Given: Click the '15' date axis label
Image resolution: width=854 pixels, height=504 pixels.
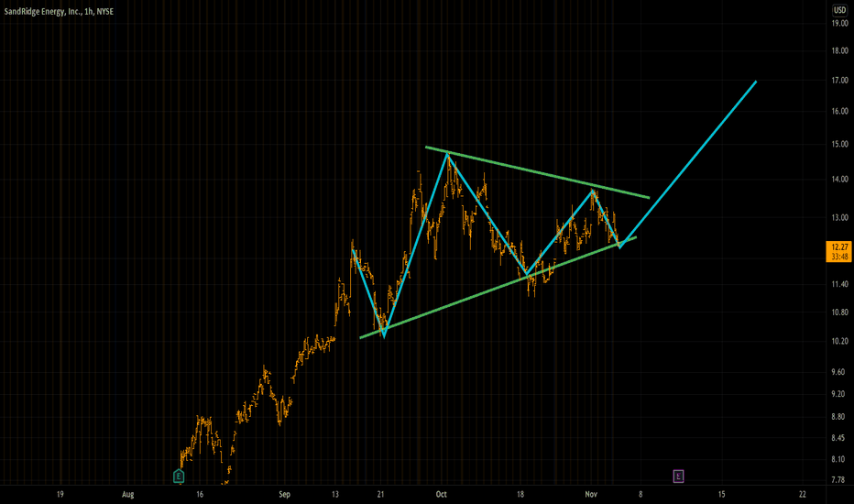Looking at the screenshot, I should pos(721,495).
